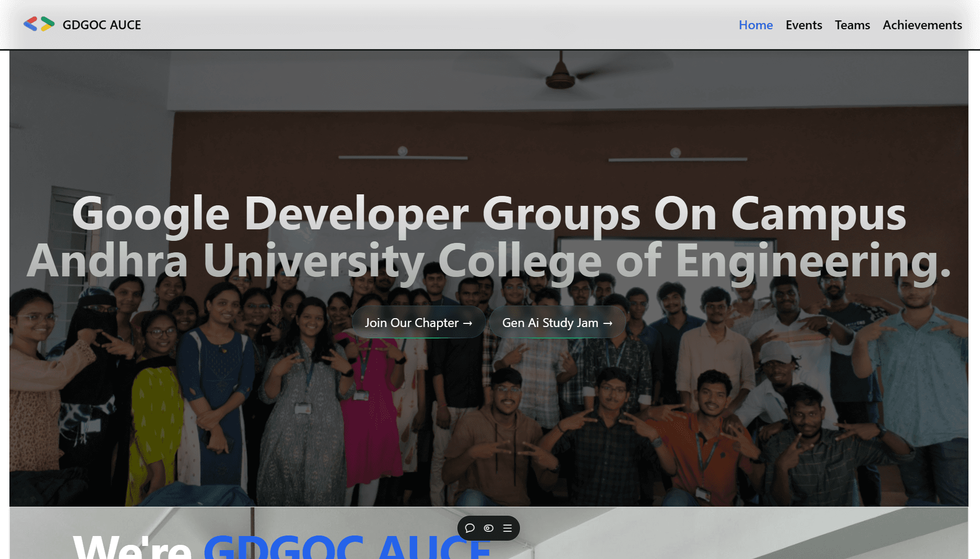The image size is (980, 559).
Task: Open the Events page from navbar
Action: (804, 25)
